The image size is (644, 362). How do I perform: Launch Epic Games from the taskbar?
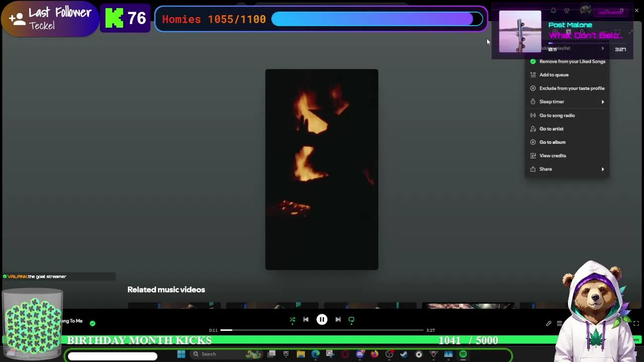tap(286, 354)
